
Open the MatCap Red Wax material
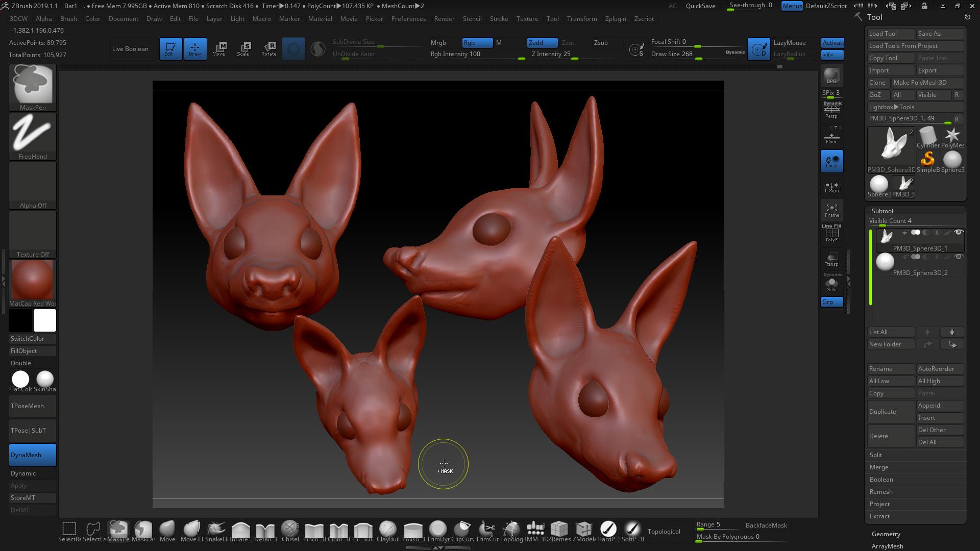point(33,280)
